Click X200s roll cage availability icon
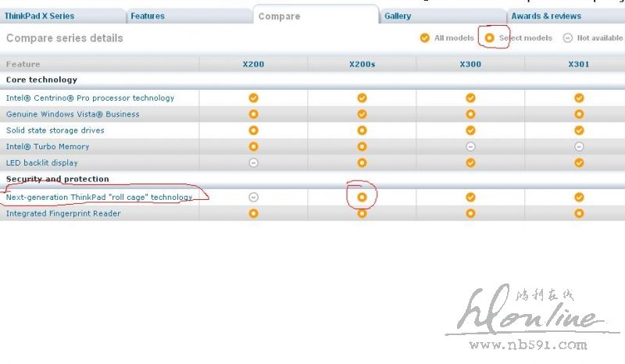 362,197
